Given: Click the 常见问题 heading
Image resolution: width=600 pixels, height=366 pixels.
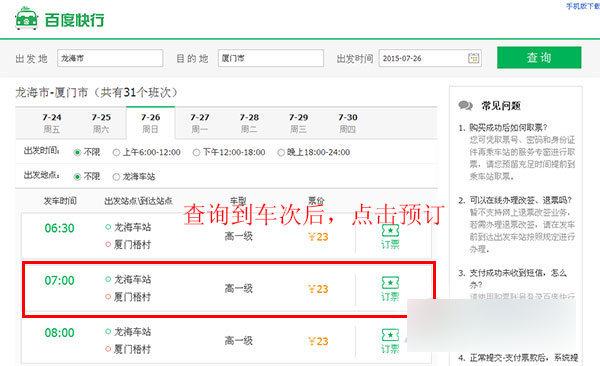Looking at the screenshot, I should click(501, 106).
